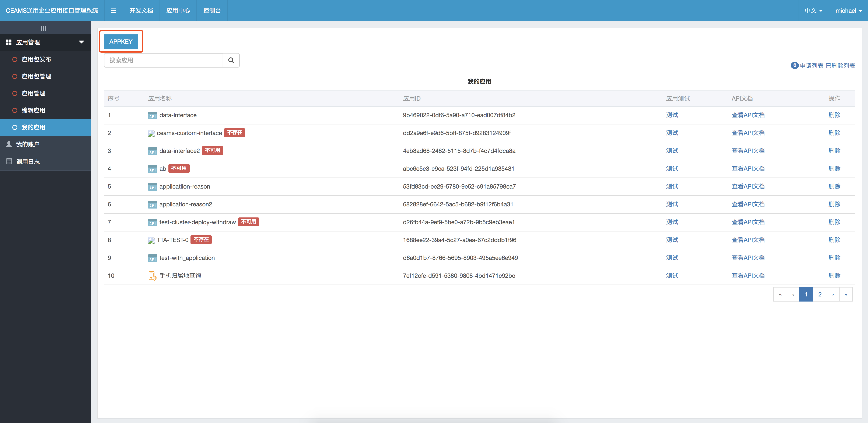Click the API icon of application-reason2
This screenshot has width=868, height=423.
[x=152, y=205]
